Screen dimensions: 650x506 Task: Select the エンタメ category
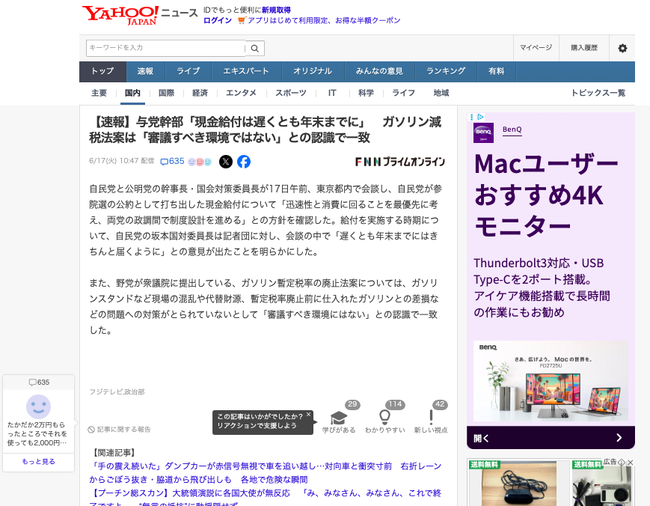tap(241, 93)
